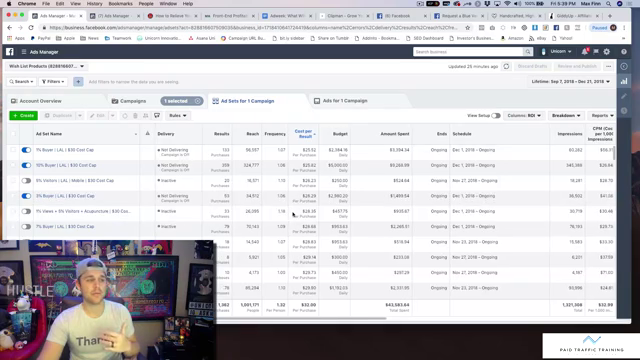Image resolution: width=640 pixels, height=360 pixels.
Task: Click the Search business input field
Action: [468, 52]
